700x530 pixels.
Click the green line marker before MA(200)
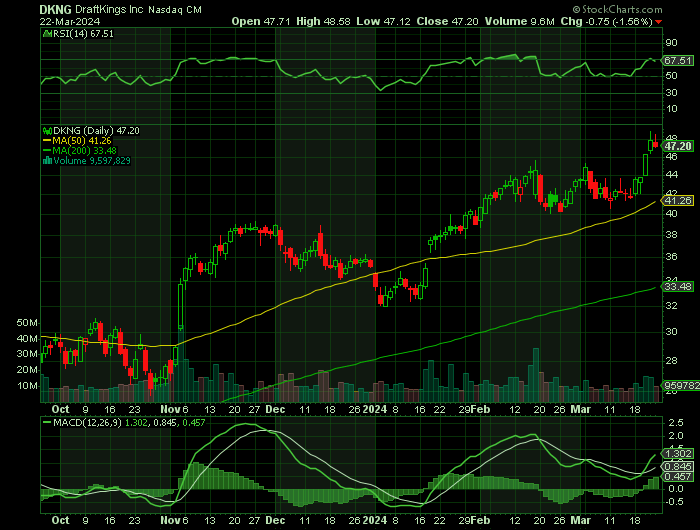(x=47, y=150)
